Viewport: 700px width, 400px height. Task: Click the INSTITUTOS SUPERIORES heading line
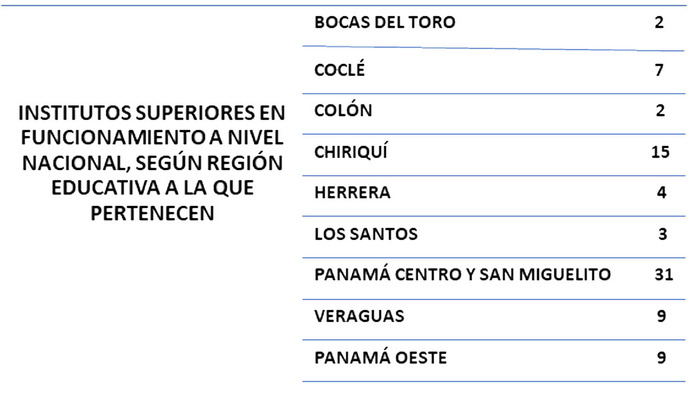point(152,113)
